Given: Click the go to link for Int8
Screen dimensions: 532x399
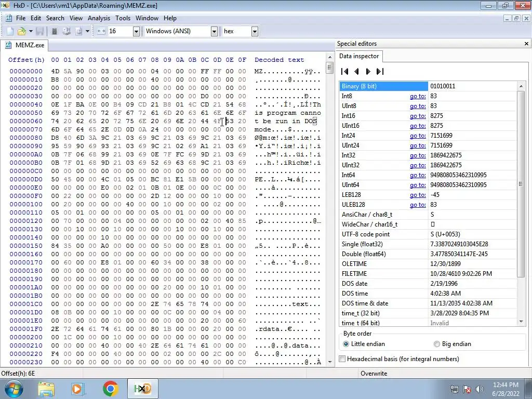Looking at the screenshot, I should pyautogui.click(x=418, y=96).
